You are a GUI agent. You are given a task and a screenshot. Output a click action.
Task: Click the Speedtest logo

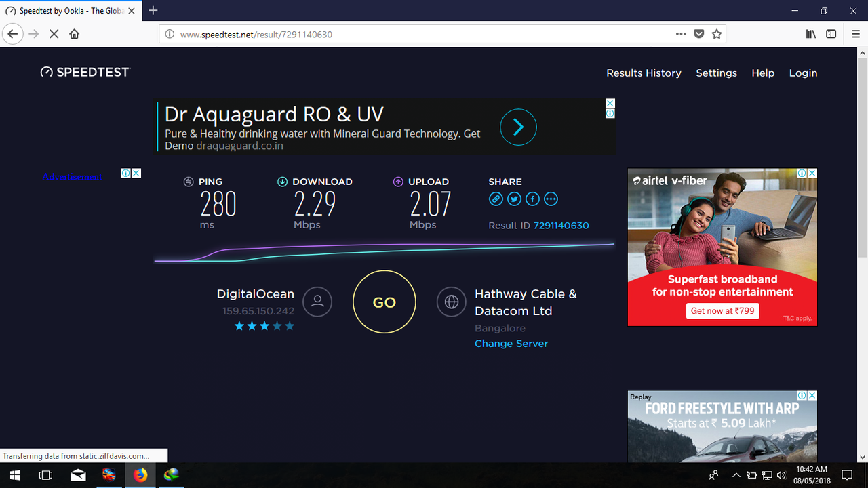85,71
